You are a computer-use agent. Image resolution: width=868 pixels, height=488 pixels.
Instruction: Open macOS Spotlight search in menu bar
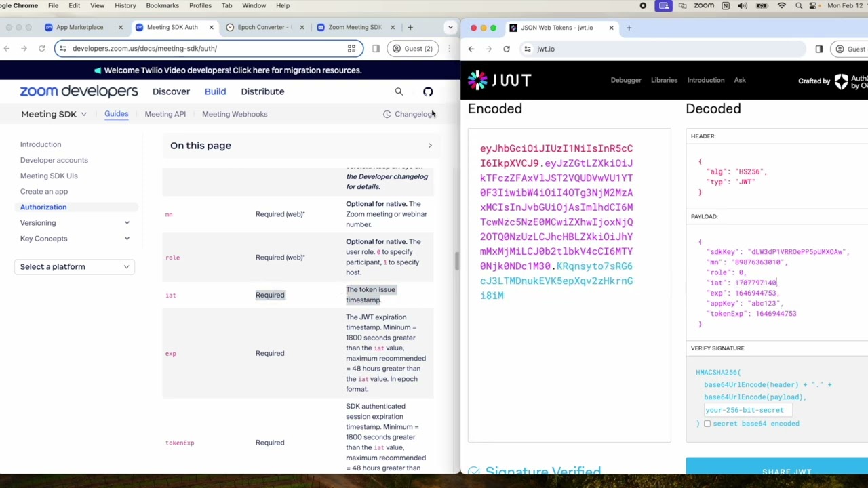tap(799, 5)
